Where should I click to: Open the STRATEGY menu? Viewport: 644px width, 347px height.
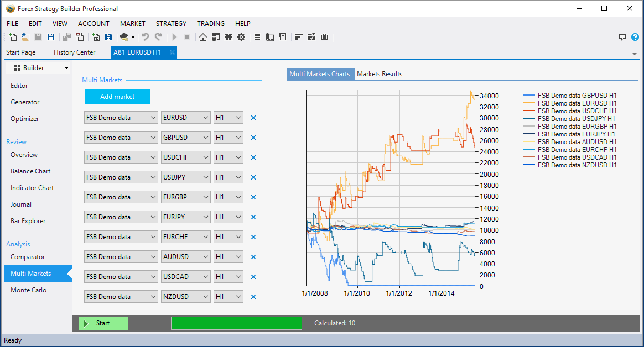click(171, 24)
